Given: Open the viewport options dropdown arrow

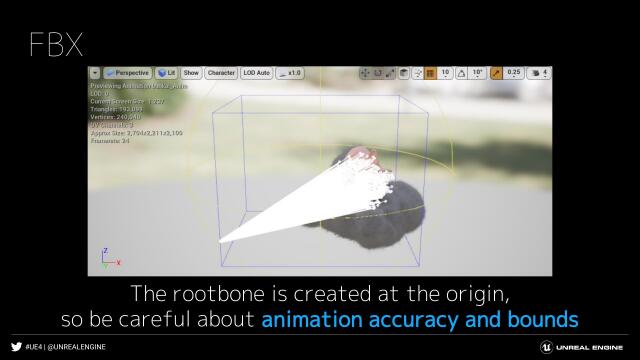Looking at the screenshot, I should coord(95,73).
